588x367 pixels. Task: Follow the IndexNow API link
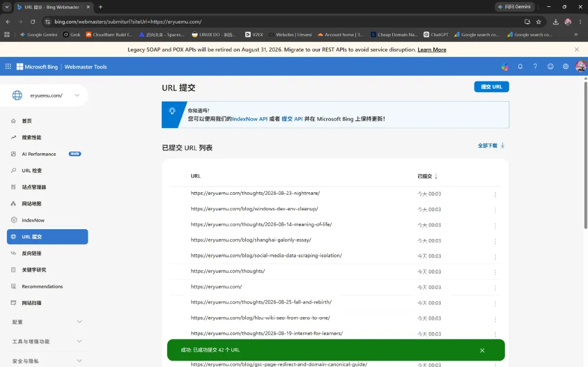coord(250,119)
